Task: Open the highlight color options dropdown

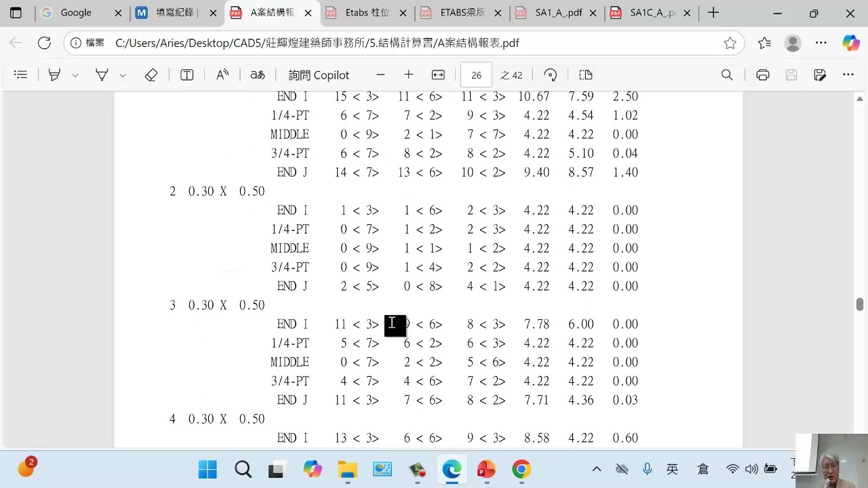Action: [x=75, y=75]
